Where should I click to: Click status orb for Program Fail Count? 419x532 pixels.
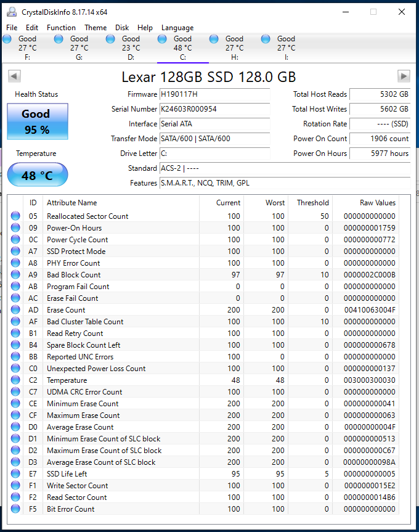tap(15, 286)
